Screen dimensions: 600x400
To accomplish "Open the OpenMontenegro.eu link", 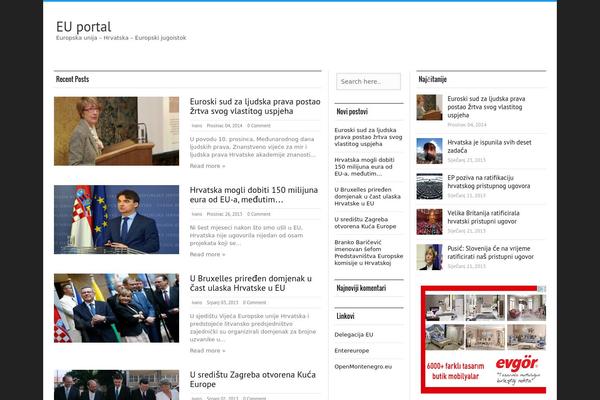I will point(363,367).
